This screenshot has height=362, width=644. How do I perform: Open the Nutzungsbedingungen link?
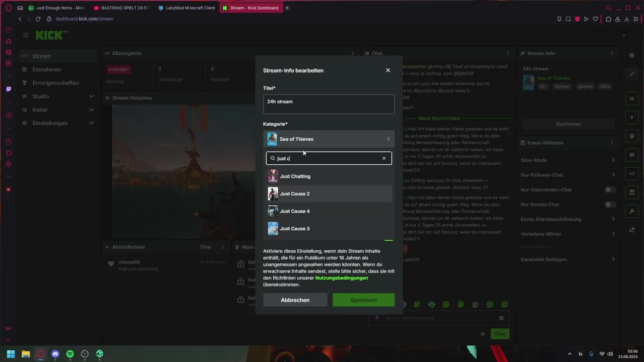tap(341, 278)
